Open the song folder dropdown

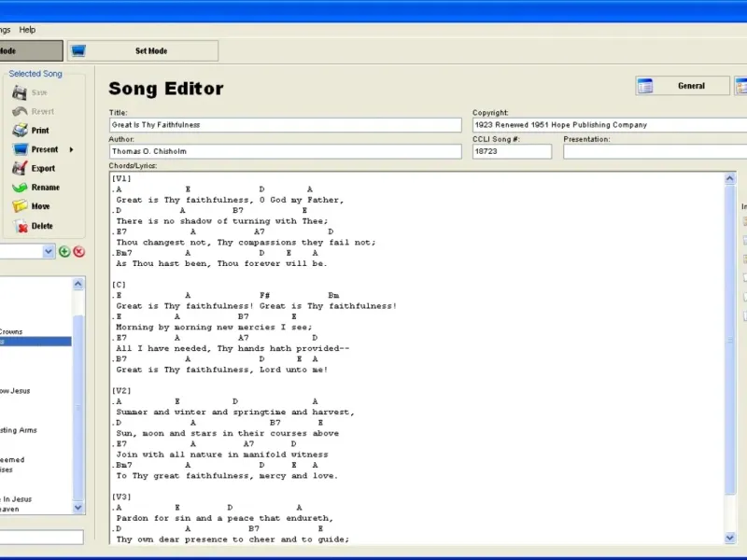point(49,251)
